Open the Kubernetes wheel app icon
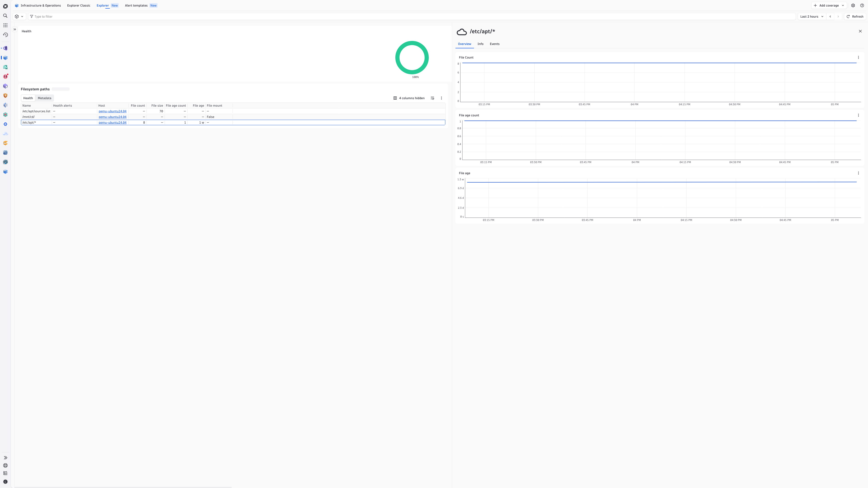This screenshot has height=488, width=868. (x=5, y=124)
